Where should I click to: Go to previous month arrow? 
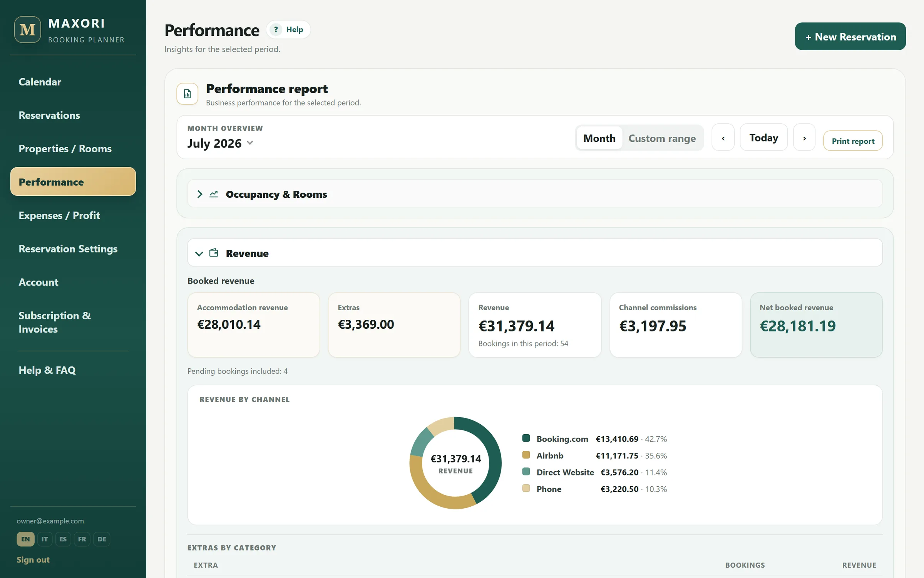(723, 138)
